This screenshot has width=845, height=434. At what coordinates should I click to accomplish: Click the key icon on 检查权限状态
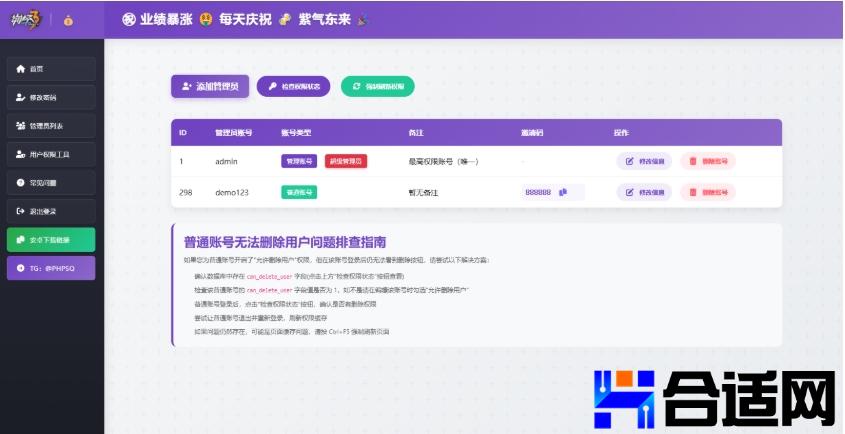point(271,87)
